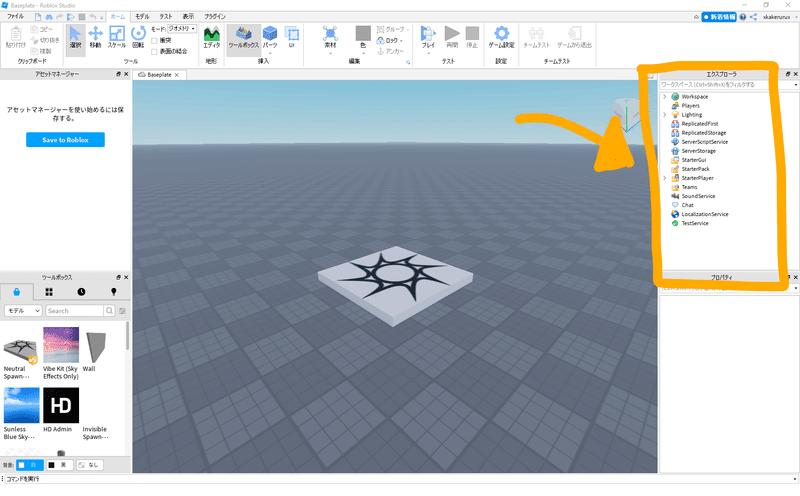This screenshot has width=800, height=496.
Task: Open Toolbox Creations tab (lightbulb icon)
Action: coord(114,292)
